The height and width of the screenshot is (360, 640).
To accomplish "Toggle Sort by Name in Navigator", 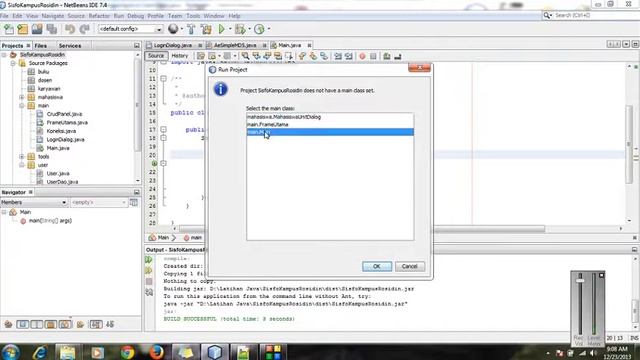I will (96, 324).
